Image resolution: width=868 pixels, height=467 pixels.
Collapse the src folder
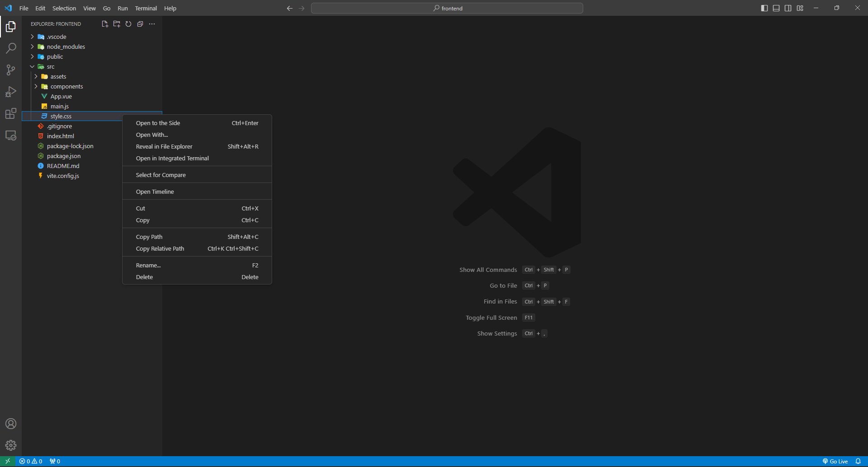tap(50, 66)
